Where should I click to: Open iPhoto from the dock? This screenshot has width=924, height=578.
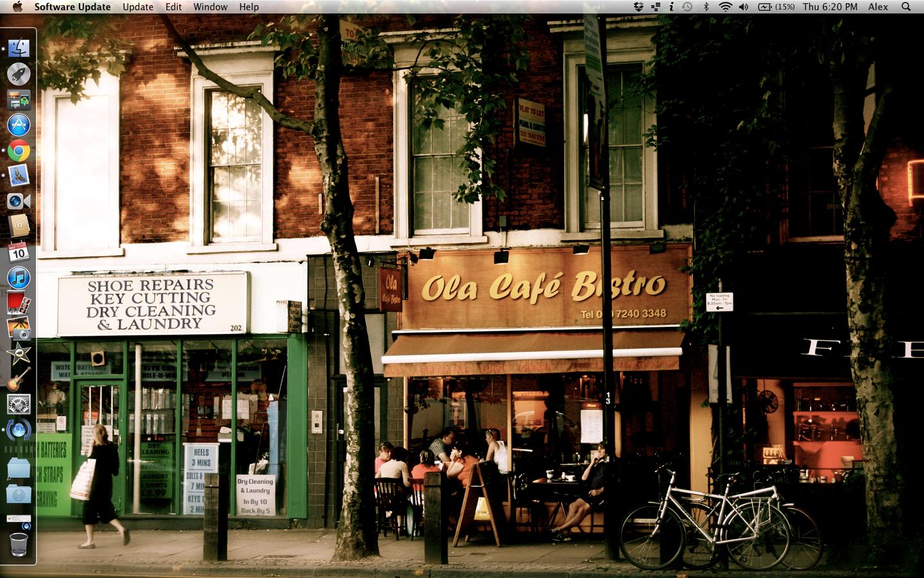19,328
